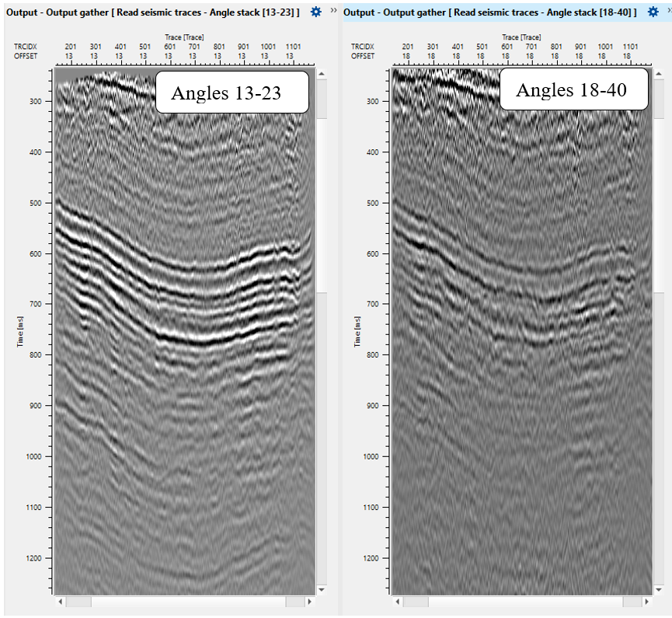This screenshot has width=672, height=618.
Task: Click the seismic section in Angles 13-23 panel
Action: coord(185,331)
